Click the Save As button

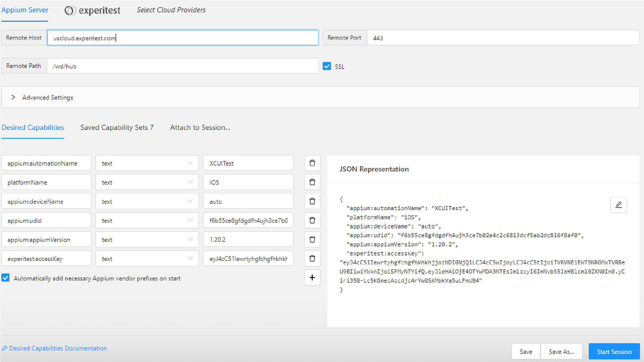click(561, 351)
